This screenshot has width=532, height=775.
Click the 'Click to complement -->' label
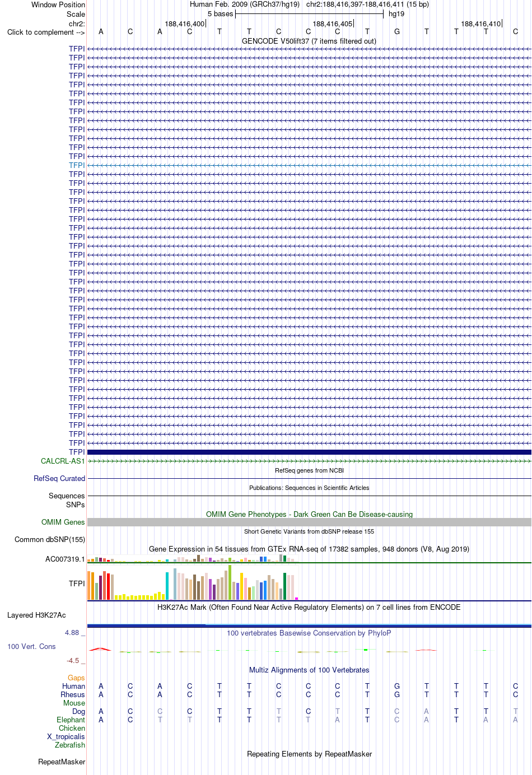[x=46, y=32]
